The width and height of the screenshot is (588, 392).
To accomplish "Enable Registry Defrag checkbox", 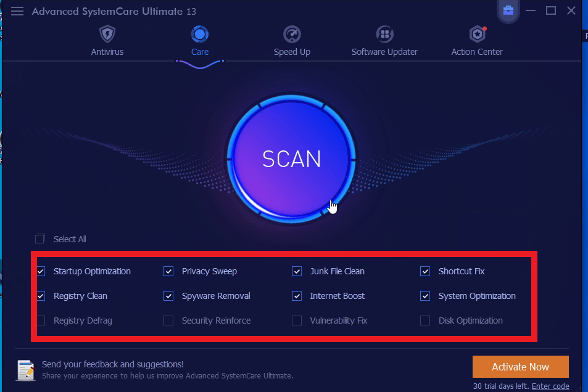I will pos(41,321).
